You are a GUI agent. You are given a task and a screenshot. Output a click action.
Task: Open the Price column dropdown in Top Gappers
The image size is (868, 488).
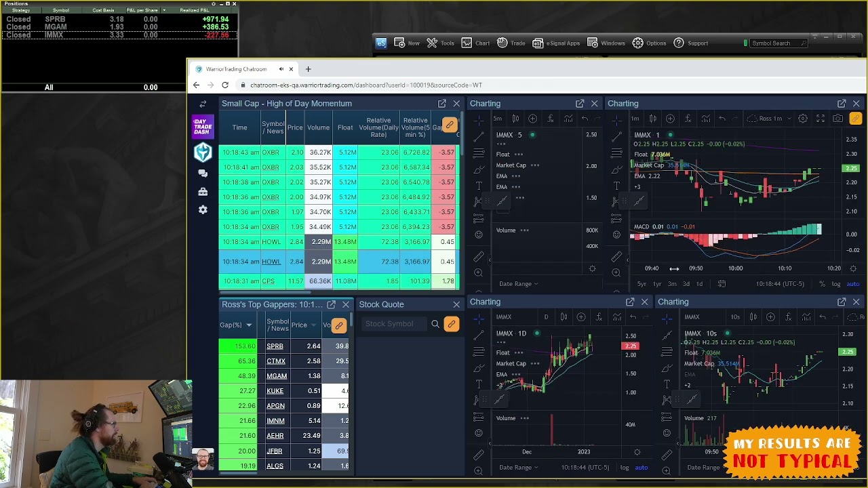(x=313, y=325)
